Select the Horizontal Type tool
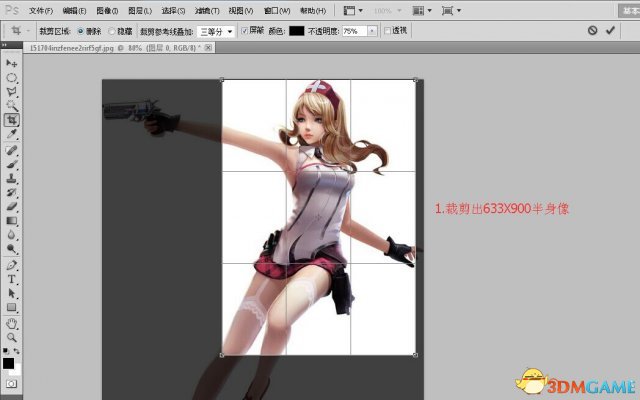The image size is (640, 400). [x=11, y=279]
